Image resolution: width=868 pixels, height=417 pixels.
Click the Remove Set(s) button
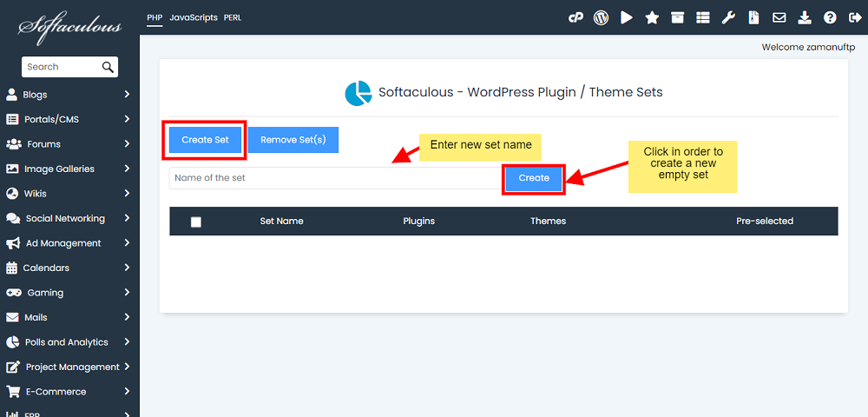(x=293, y=140)
